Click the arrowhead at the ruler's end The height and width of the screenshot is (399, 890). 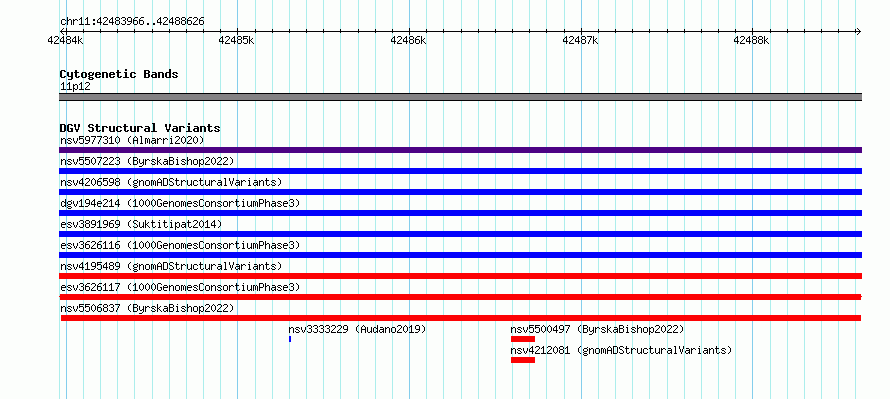(858, 31)
